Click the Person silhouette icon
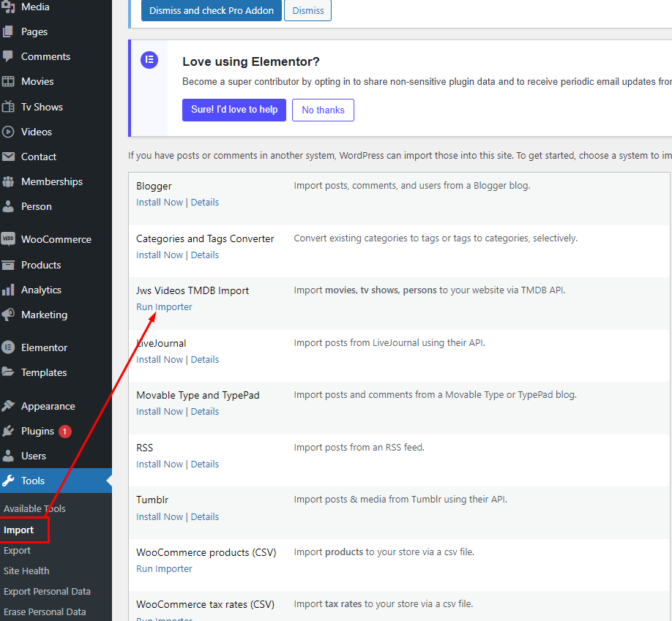Image resolution: width=672 pixels, height=621 pixels. tap(8, 206)
